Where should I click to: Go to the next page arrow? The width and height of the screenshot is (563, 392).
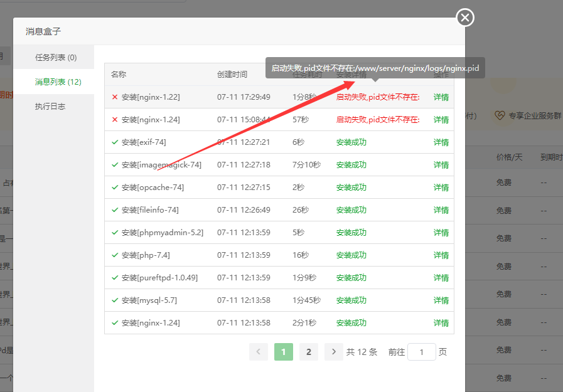tap(334, 352)
